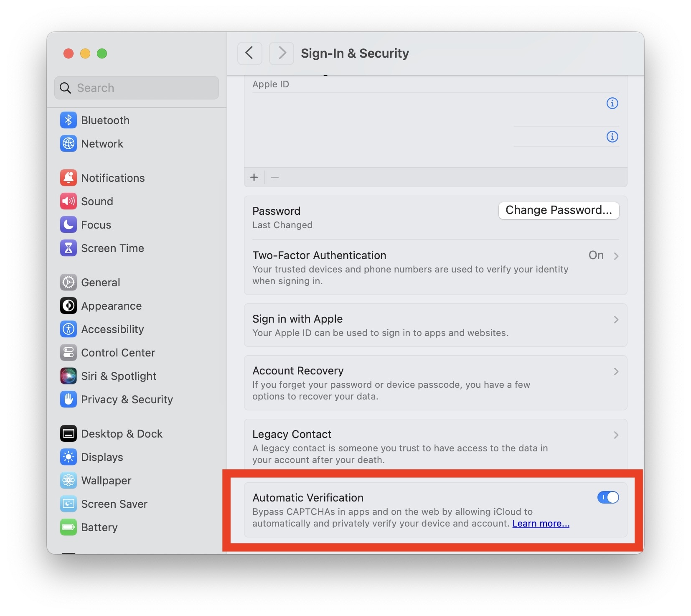Click the Search field in sidebar
The width and height of the screenshot is (691, 616).
tap(137, 88)
